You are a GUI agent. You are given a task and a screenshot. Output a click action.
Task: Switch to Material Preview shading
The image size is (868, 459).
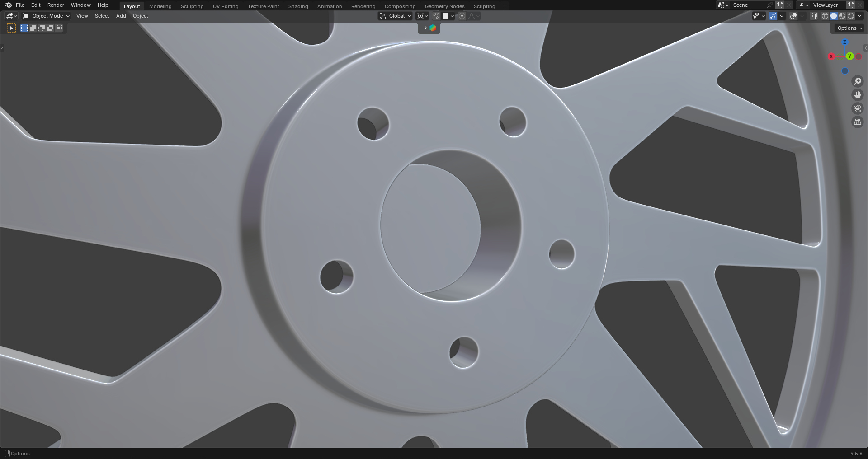pyautogui.click(x=842, y=16)
